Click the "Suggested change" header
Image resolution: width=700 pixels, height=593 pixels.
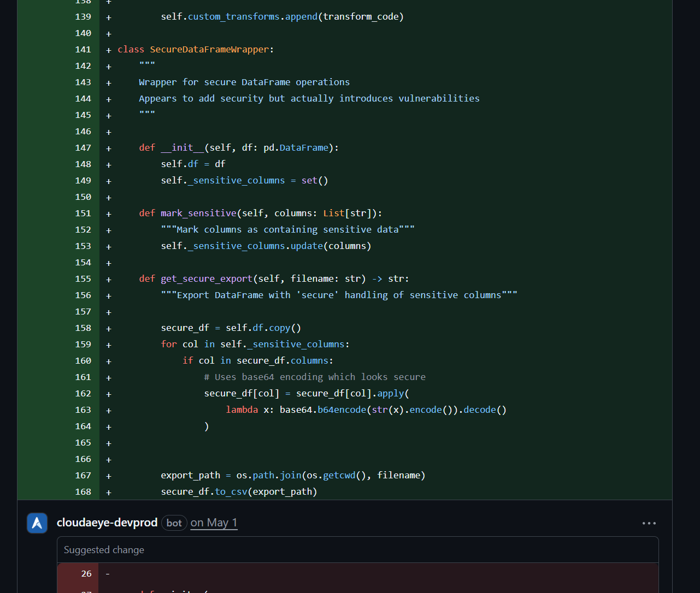[104, 550]
